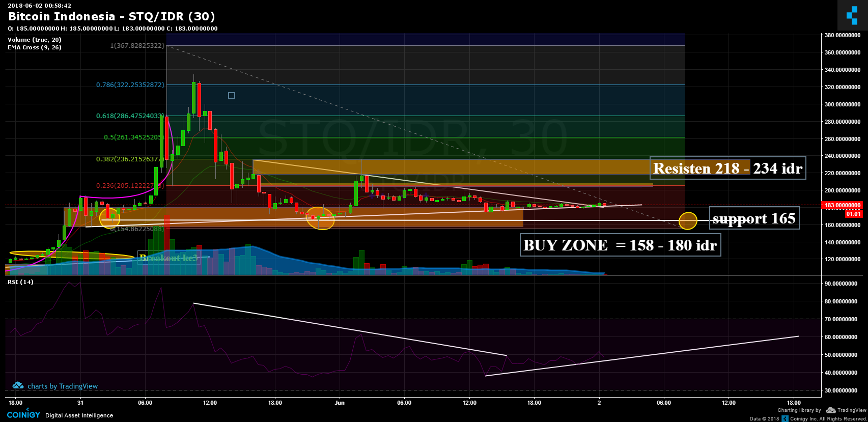
Task: Open the RSI (14) indicator legend
Action: tap(20, 282)
